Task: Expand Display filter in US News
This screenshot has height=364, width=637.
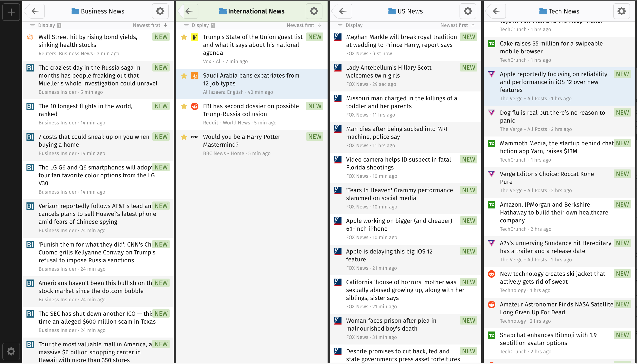Action: [350, 25]
